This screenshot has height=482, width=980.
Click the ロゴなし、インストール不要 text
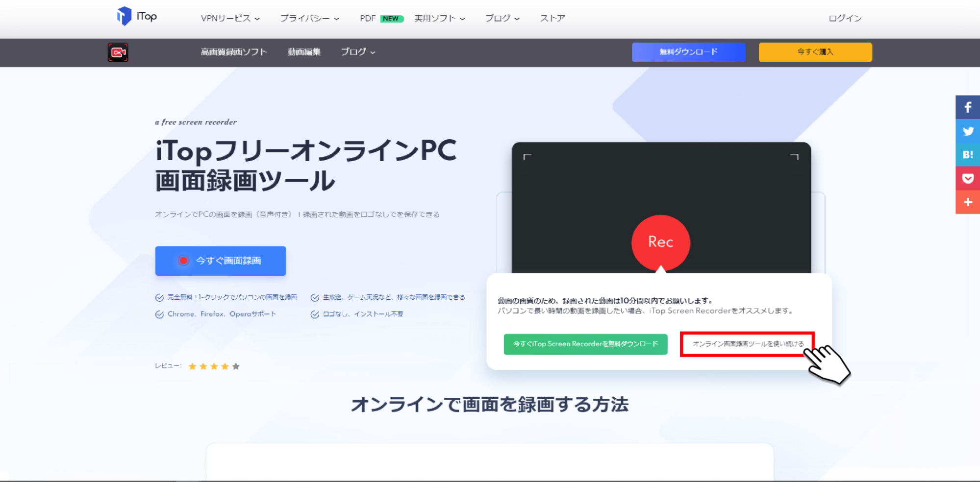pos(363,314)
